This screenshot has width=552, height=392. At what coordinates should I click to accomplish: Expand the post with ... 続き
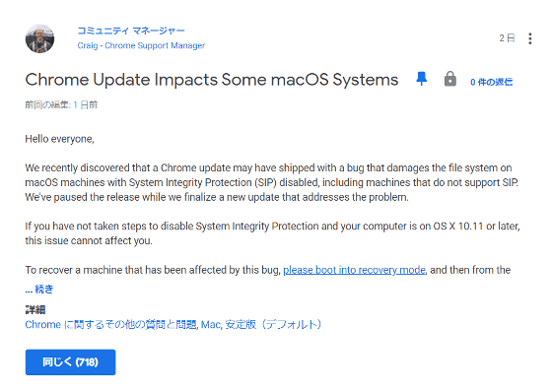pos(39,290)
